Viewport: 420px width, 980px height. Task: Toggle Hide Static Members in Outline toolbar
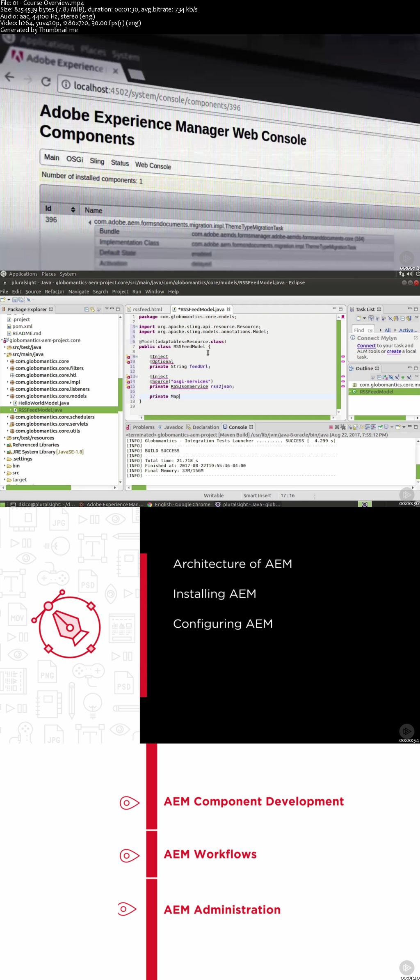click(397, 377)
